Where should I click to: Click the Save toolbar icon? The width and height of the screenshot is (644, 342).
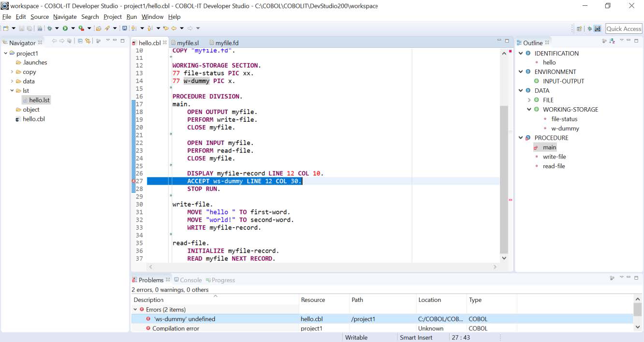tap(22, 28)
